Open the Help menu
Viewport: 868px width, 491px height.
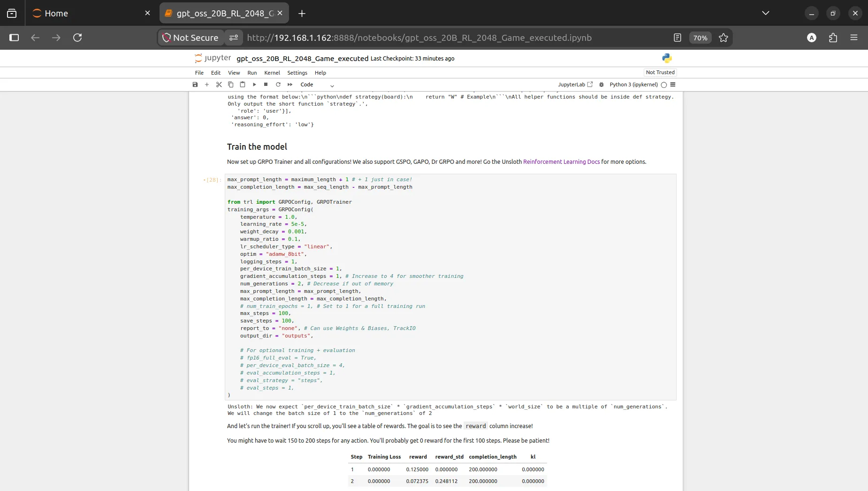[x=320, y=73]
